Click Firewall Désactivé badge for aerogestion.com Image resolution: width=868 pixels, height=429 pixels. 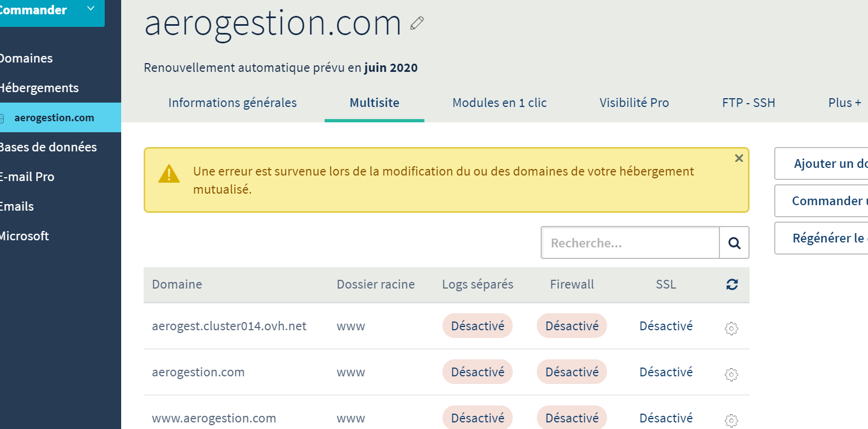(571, 372)
